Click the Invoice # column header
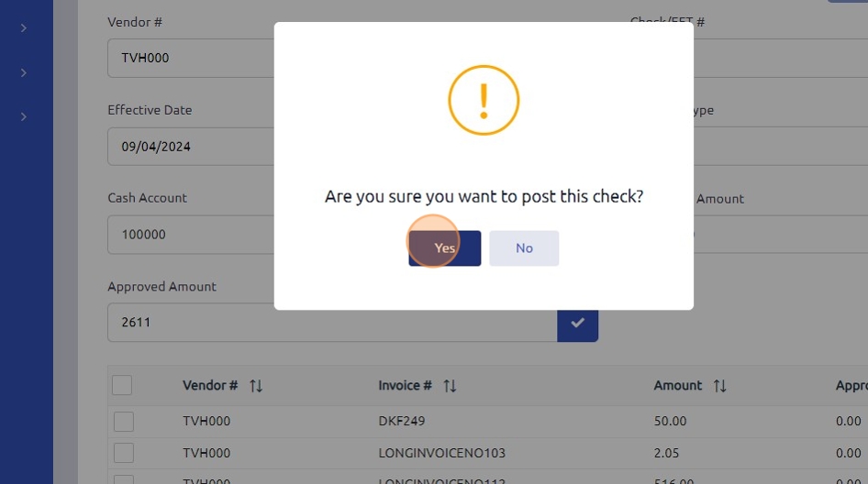The width and height of the screenshot is (868, 484). [405, 386]
